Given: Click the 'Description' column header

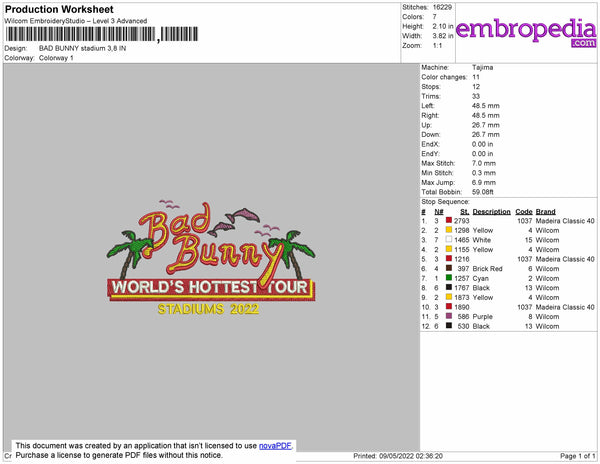Looking at the screenshot, I should [x=491, y=212].
